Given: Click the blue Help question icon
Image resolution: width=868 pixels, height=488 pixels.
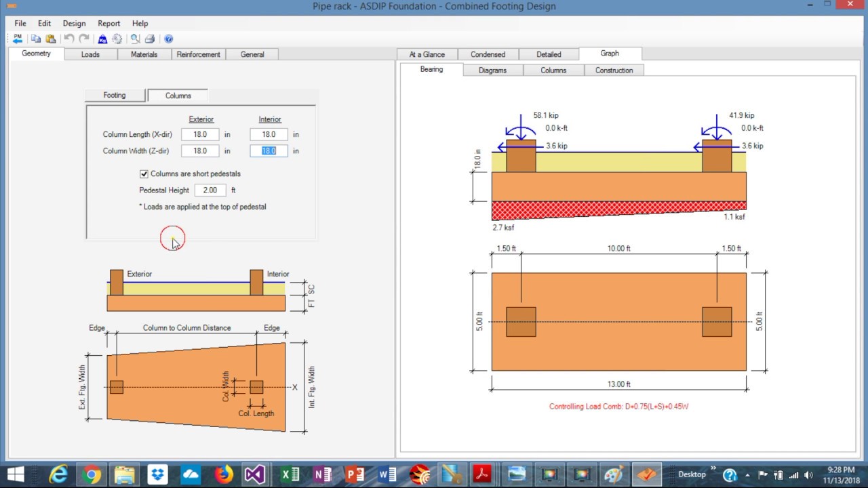Looking at the screenshot, I should (x=168, y=39).
